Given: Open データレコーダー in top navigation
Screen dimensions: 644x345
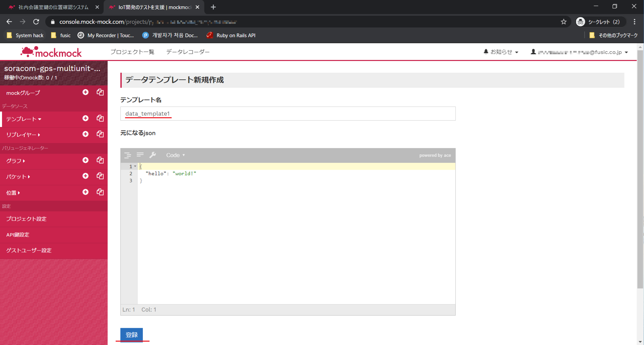Looking at the screenshot, I should click(x=188, y=52).
